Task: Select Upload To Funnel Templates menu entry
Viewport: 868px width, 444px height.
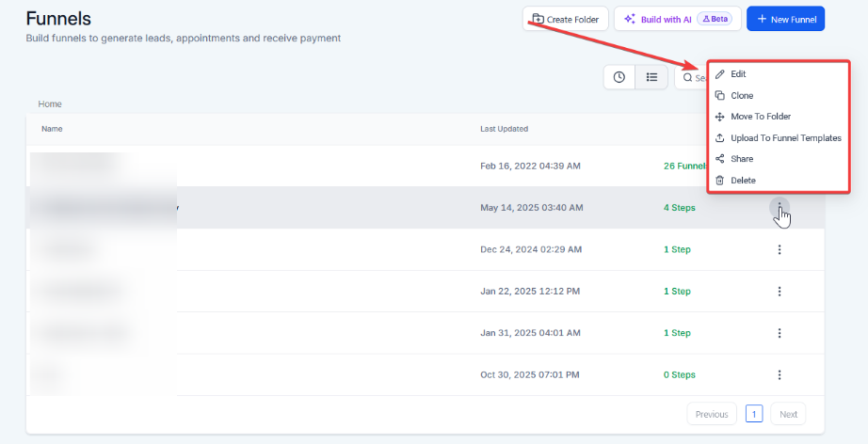Action: coord(785,138)
